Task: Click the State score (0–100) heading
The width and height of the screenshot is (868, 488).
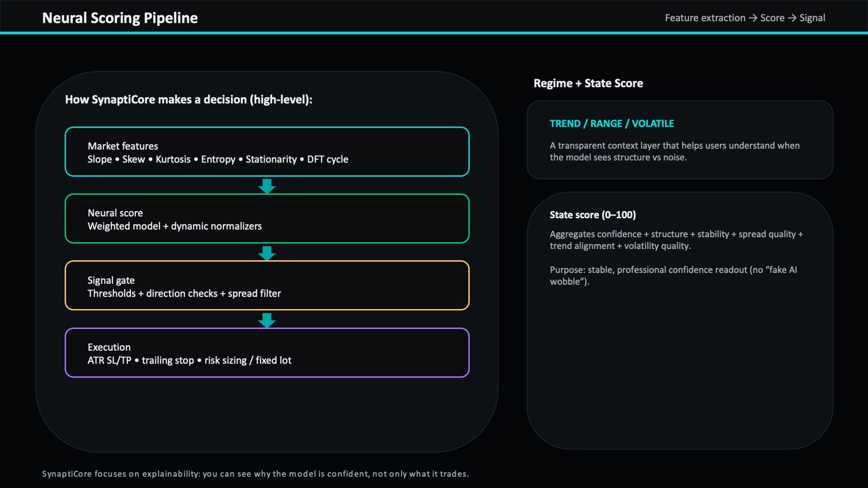Action: pyautogui.click(x=592, y=215)
